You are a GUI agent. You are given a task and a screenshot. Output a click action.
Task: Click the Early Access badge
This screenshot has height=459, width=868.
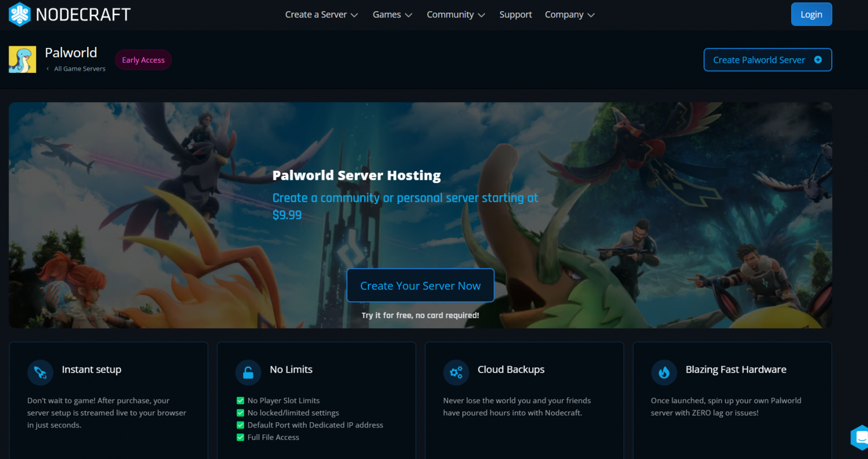(143, 60)
